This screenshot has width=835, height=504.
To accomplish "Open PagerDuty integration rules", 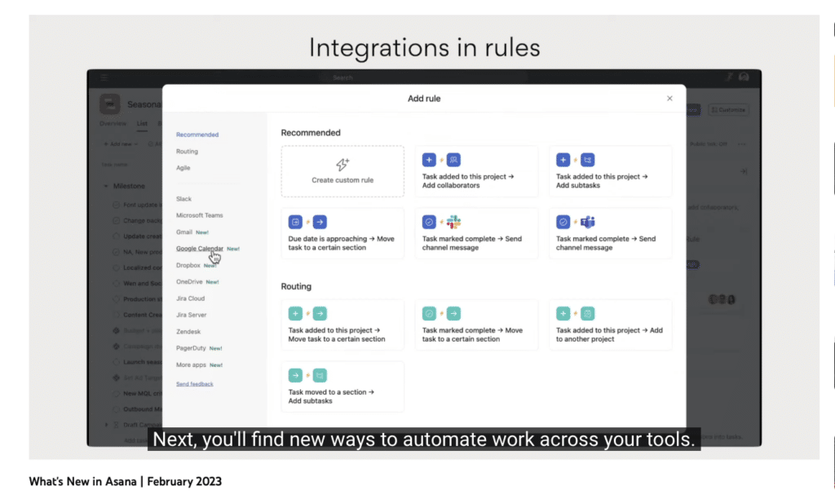I will pos(191,348).
